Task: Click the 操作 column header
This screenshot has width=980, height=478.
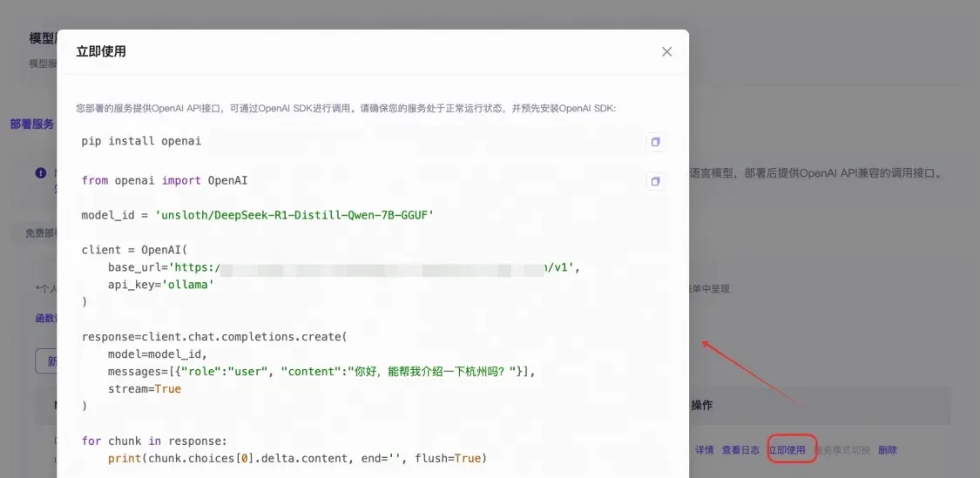Action: pyautogui.click(x=702, y=405)
